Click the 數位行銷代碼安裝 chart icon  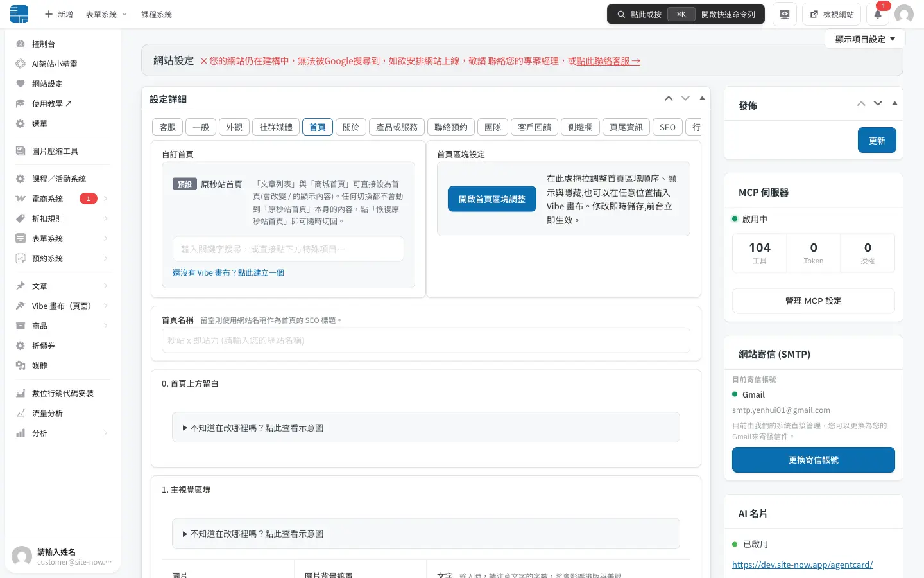pos(21,393)
